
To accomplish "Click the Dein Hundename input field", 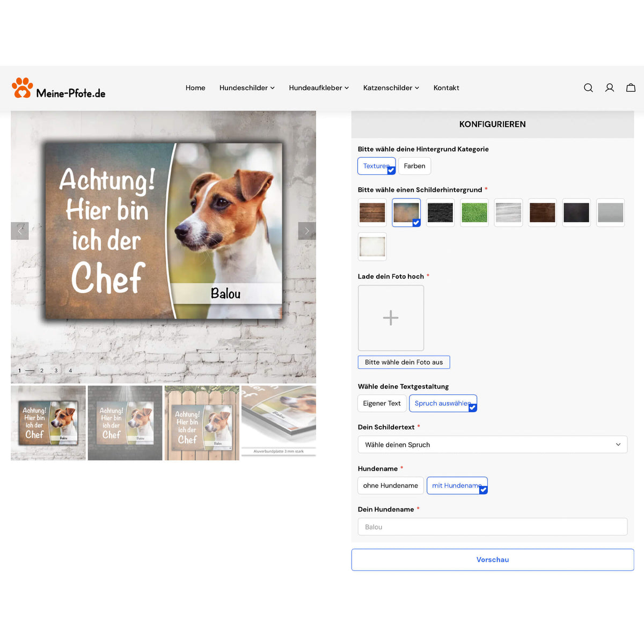I will click(493, 527).
